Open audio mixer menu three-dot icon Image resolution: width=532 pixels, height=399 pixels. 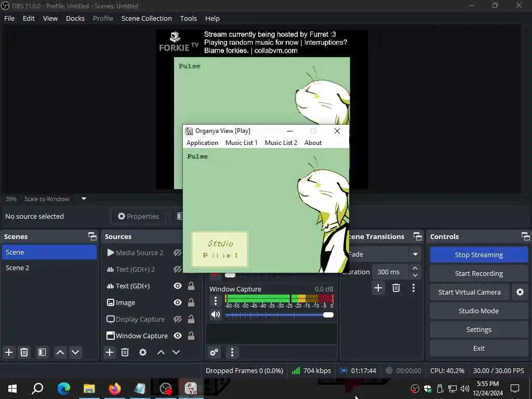[x=232, y=352]
